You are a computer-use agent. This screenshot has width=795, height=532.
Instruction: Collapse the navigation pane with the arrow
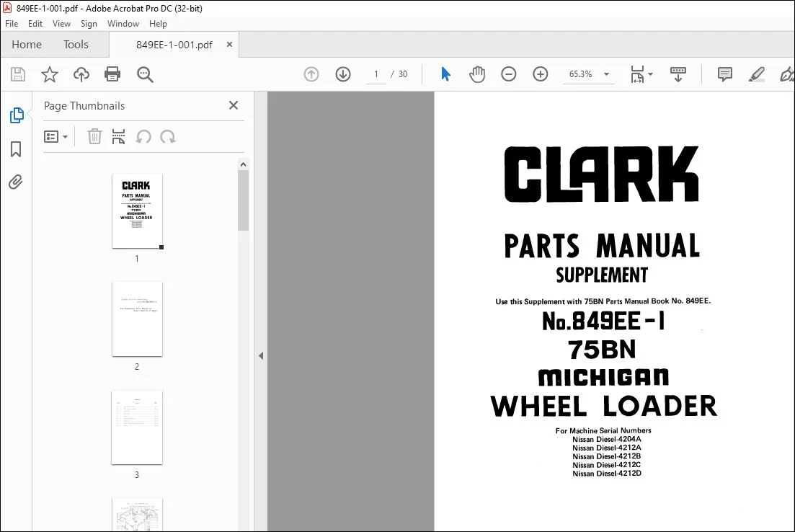[x=261, y=356]
